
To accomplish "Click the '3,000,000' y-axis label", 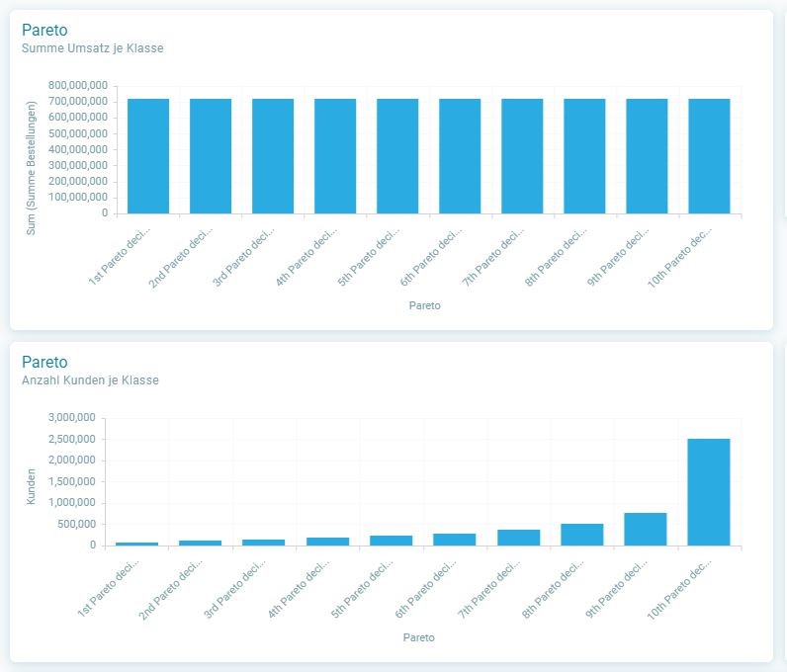I will pyautogui.click(x=72, y=418).
